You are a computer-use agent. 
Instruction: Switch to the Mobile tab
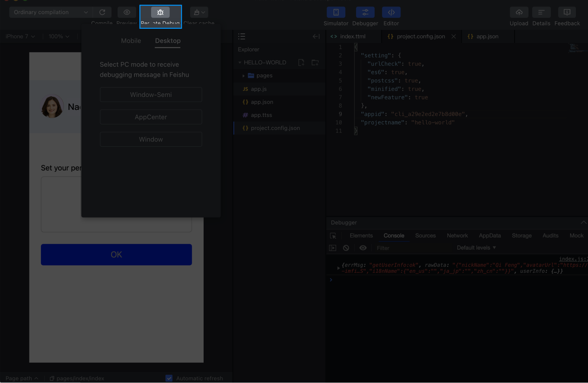[131, 41]
